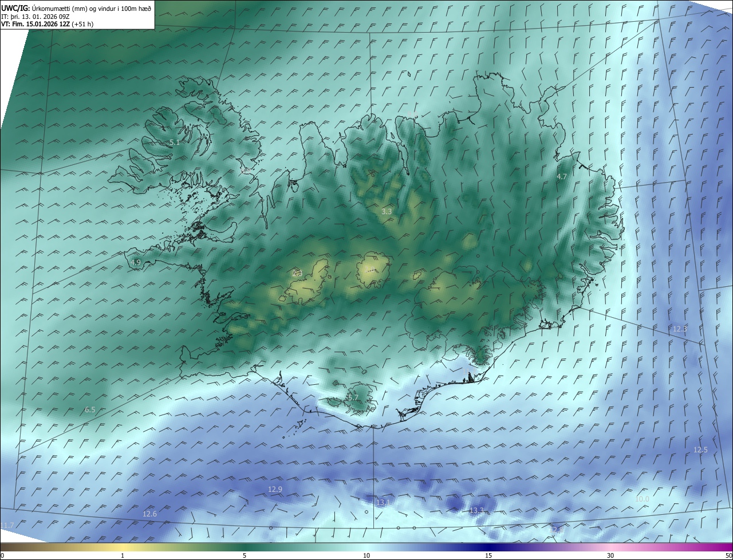Screen dimensions: 733x560
Task: Click the 2.3 value beside the western glacier
Action: (297, 273)
